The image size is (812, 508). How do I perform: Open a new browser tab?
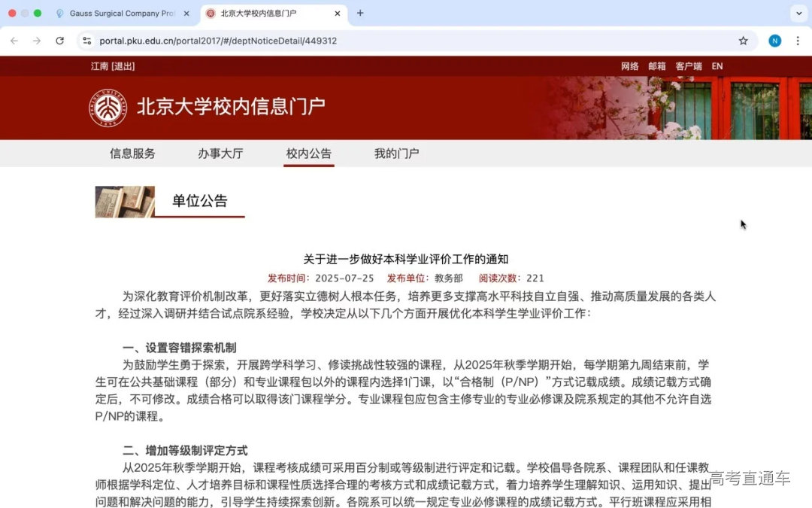[360, 14]
